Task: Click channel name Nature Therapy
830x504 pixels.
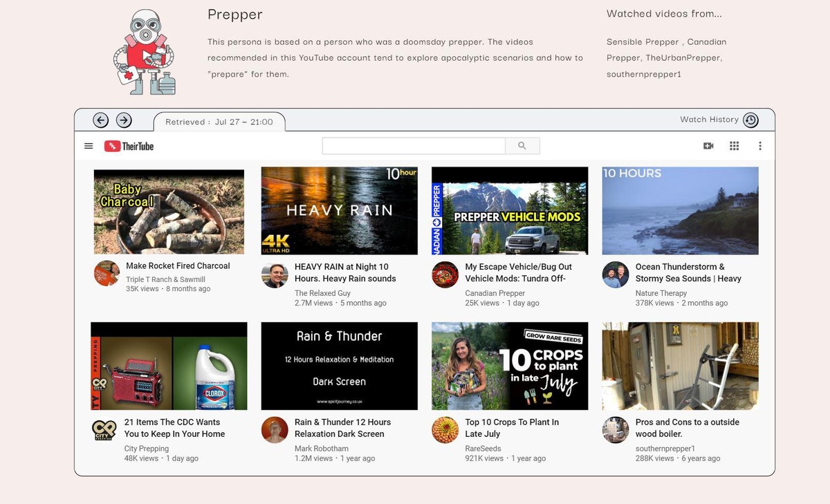Action: coord(661,293)
